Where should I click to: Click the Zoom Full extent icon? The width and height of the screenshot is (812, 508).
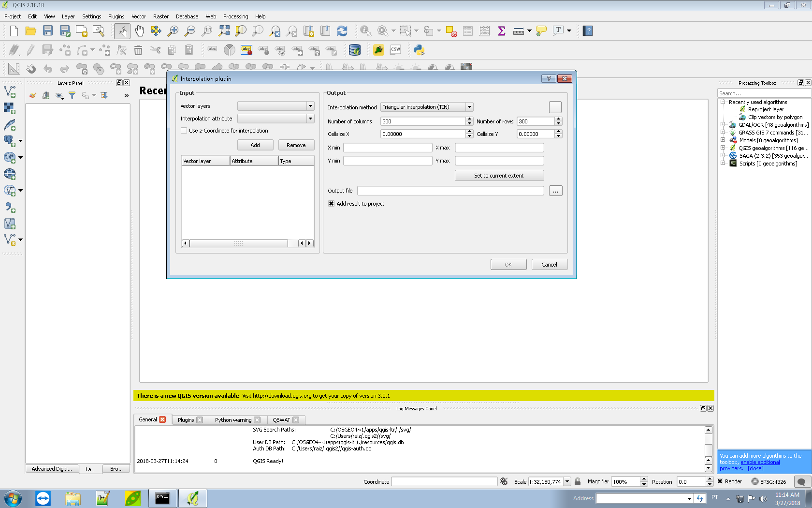point(224,31)
